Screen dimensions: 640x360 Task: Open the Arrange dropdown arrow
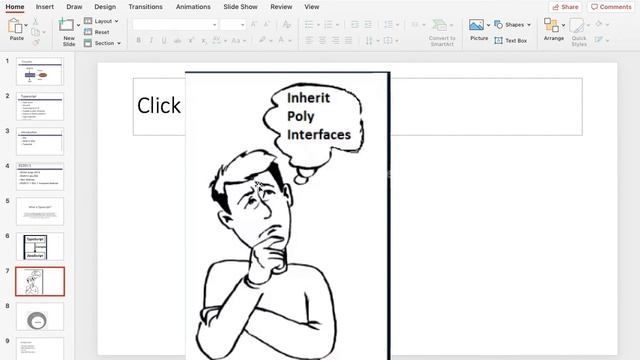pyautogui.click(x=564, y=25)
